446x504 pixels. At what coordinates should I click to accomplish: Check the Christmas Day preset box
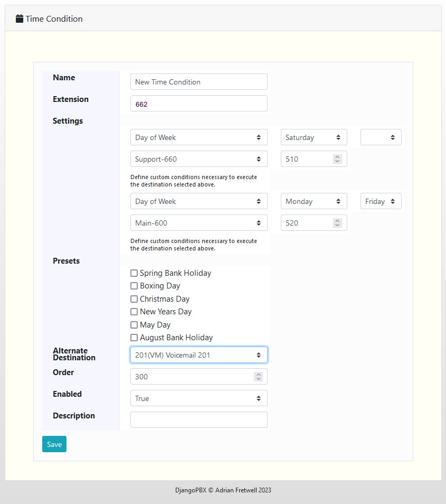point(134,299)
